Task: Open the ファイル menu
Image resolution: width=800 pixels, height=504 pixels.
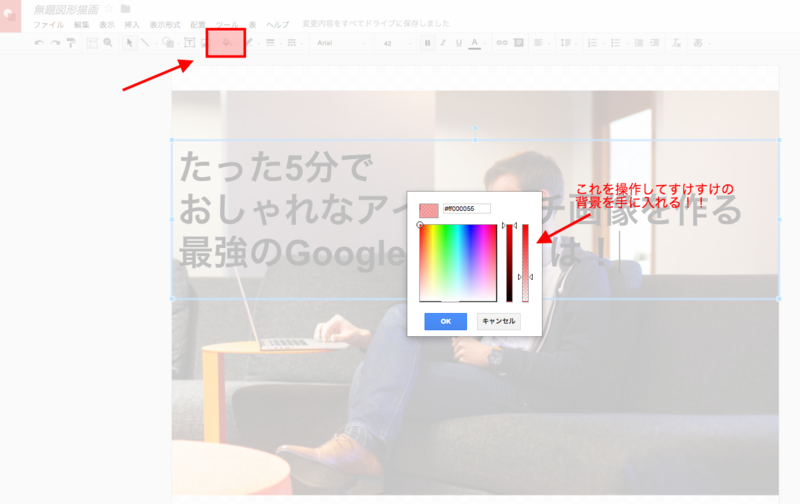Action: (x=48, y=24)
